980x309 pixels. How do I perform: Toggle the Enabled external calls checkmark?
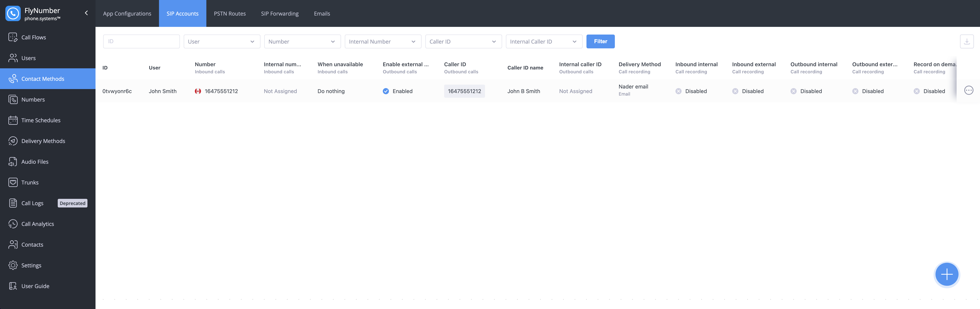coord(386,91)
